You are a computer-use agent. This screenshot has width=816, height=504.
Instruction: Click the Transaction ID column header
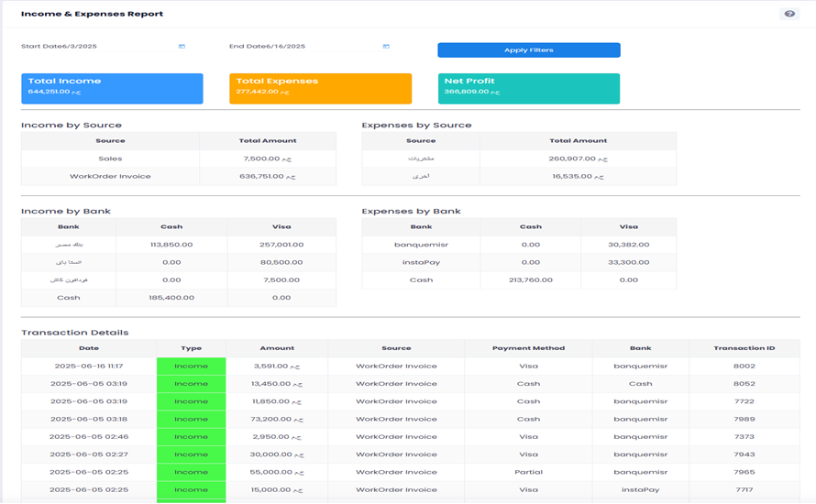point(744,348)
